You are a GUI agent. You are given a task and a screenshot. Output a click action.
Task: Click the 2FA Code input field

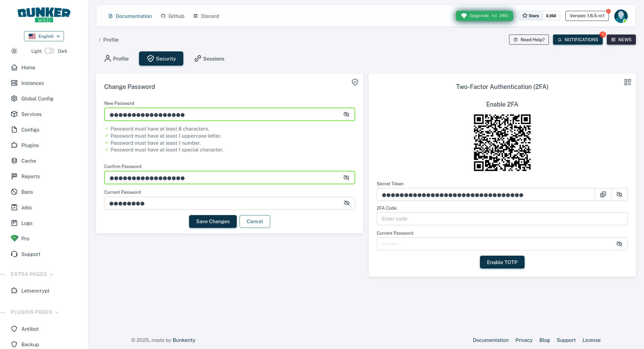point(502,219)
